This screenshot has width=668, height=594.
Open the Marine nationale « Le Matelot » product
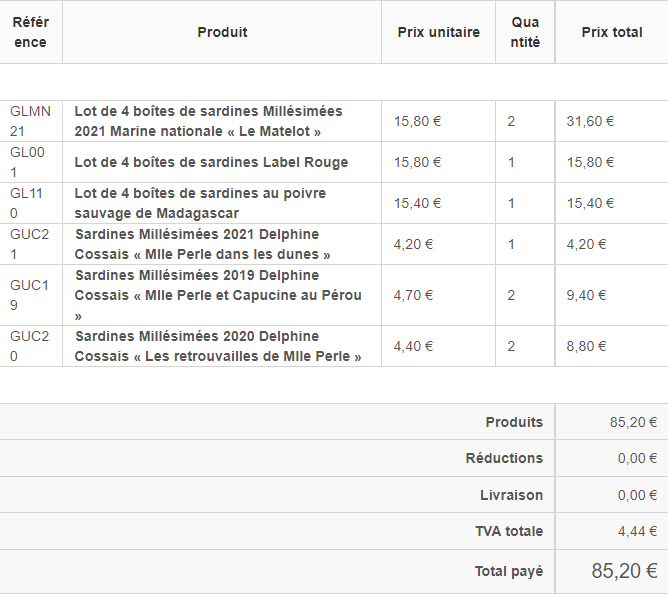point(208,121)
